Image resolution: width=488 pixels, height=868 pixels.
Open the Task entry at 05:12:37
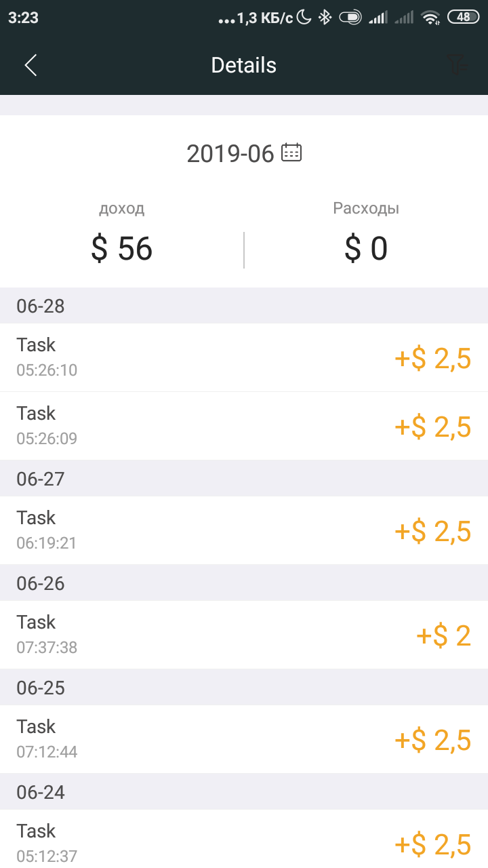pyautogui.click(x=244, y=839)
